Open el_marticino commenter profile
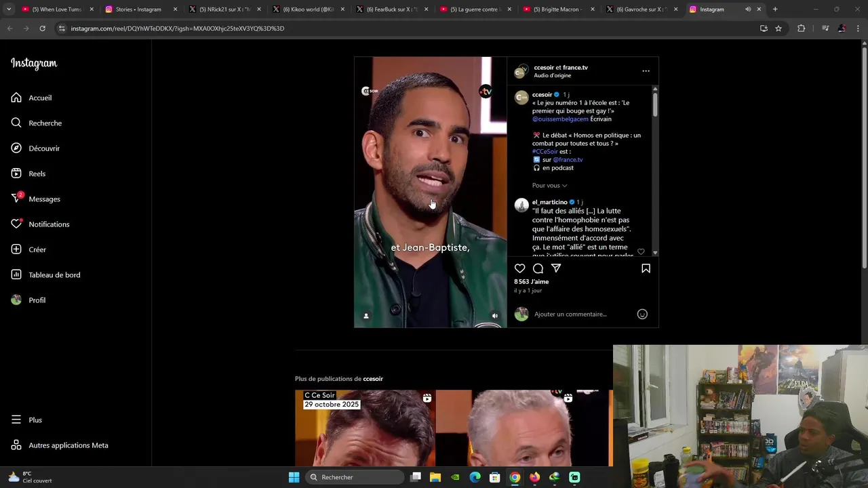The height and width of the screenshot is (488, 868). tap(549, 202)
